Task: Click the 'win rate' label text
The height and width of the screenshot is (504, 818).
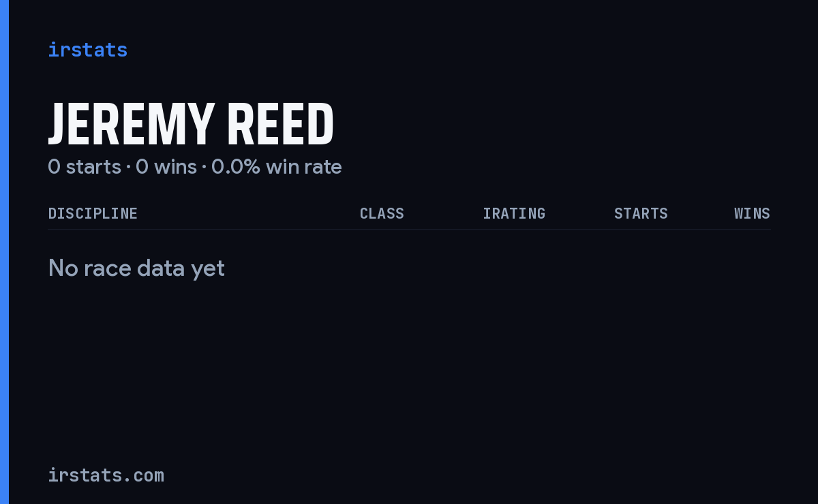Action: [304, 167]
